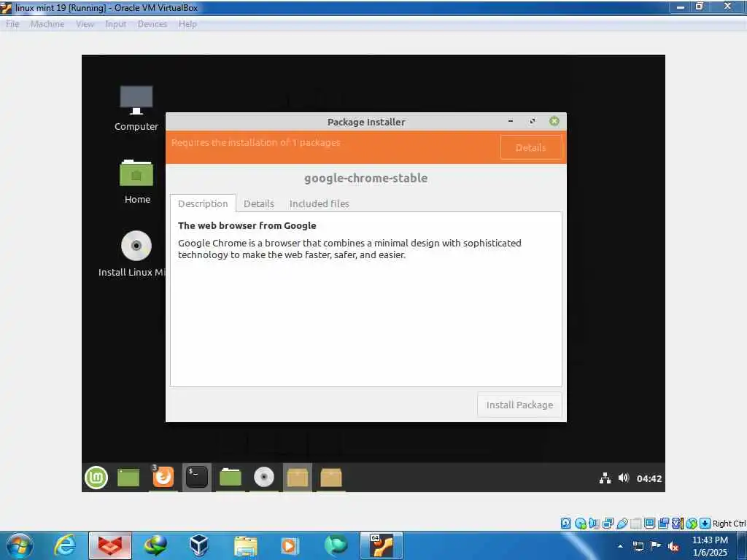Close the Package Installer window
This screenshot has width=747, height=560.
pyautogui.click(x=554, y=122)
